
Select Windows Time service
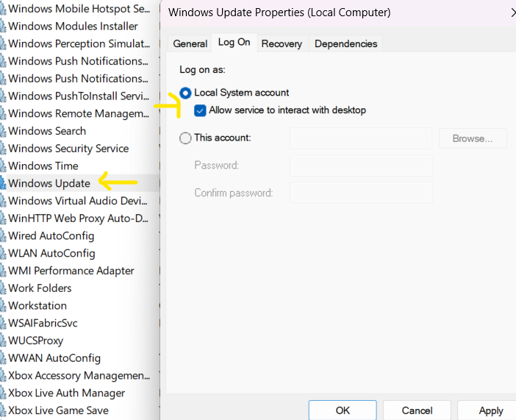click(x=79, y=165)
